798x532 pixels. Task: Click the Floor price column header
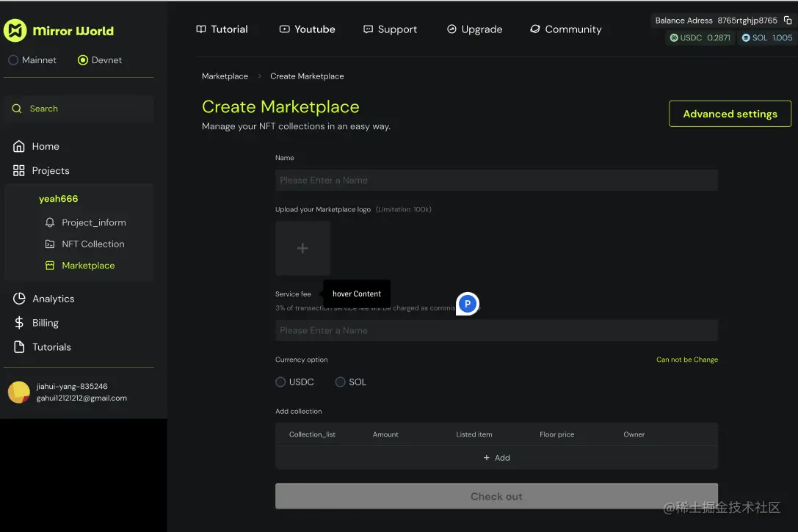556,434
